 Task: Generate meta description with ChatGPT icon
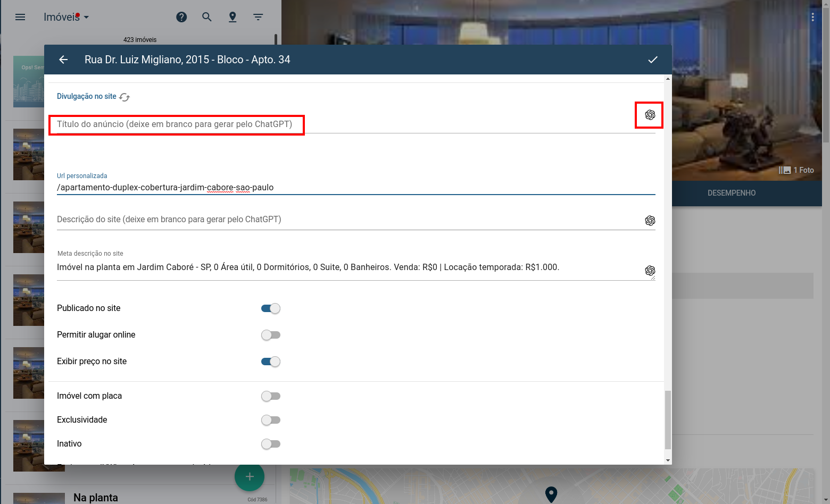pyautogui.click(x=650, y=271)
